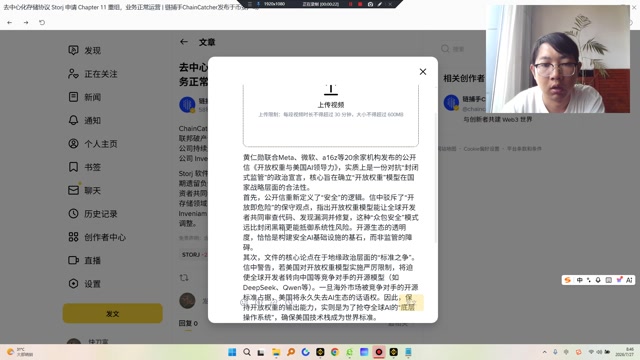
Task: Click the search field at top right
Action: coord(459,49)
